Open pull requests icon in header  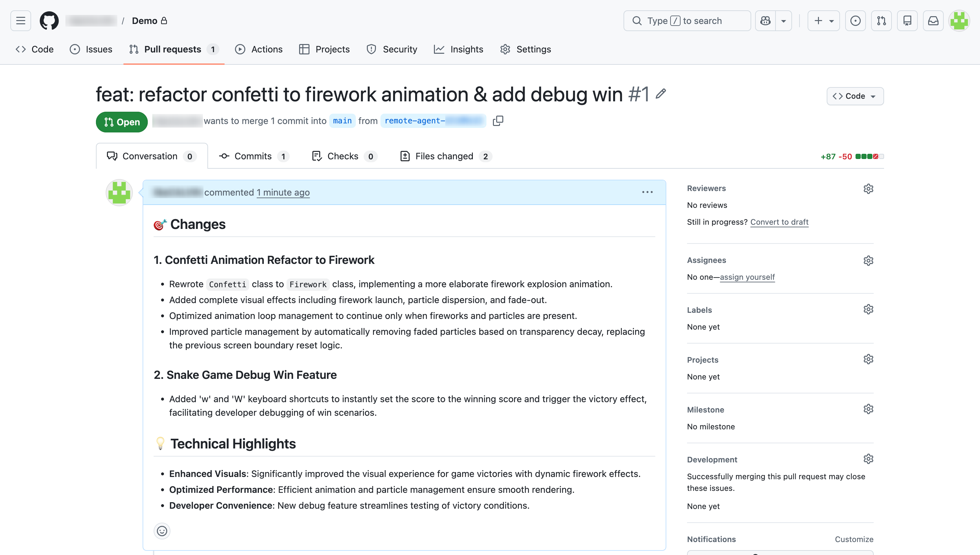(881, 21)
